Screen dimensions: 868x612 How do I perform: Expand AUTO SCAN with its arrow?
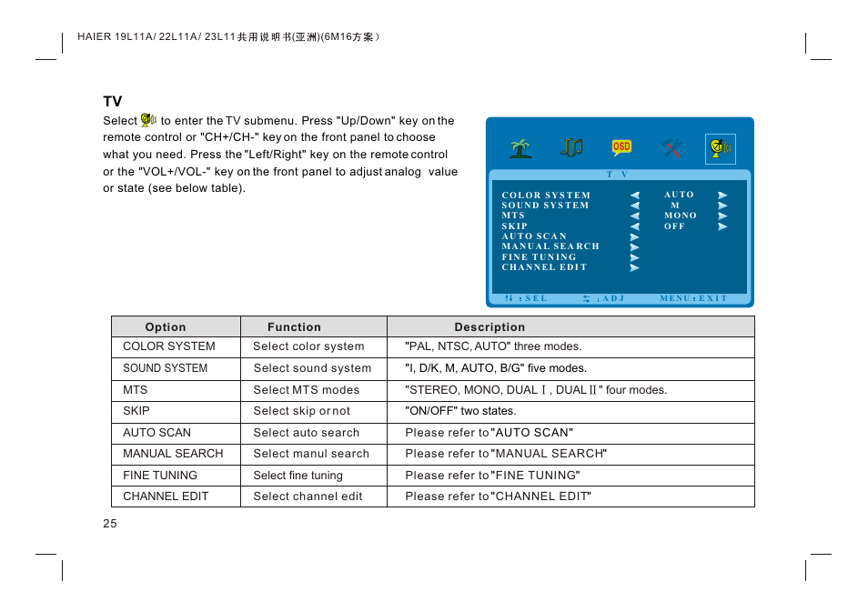pyautogui.click(x=635, y=236)
